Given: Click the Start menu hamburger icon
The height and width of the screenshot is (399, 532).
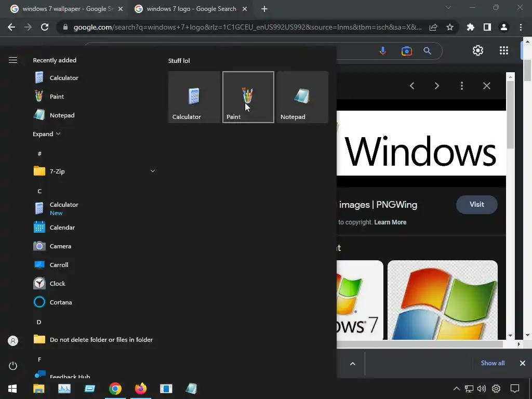Looking at the screenshot, I should point(13,60).
